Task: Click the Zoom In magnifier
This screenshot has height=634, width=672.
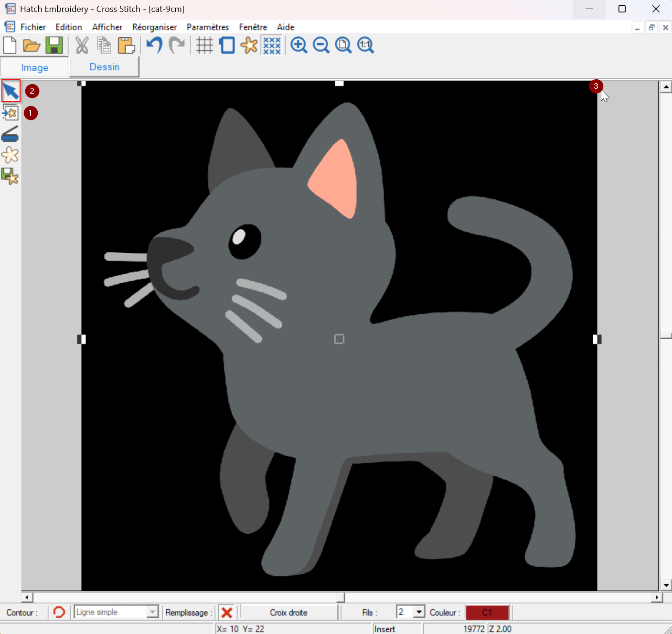Action: 299,45
